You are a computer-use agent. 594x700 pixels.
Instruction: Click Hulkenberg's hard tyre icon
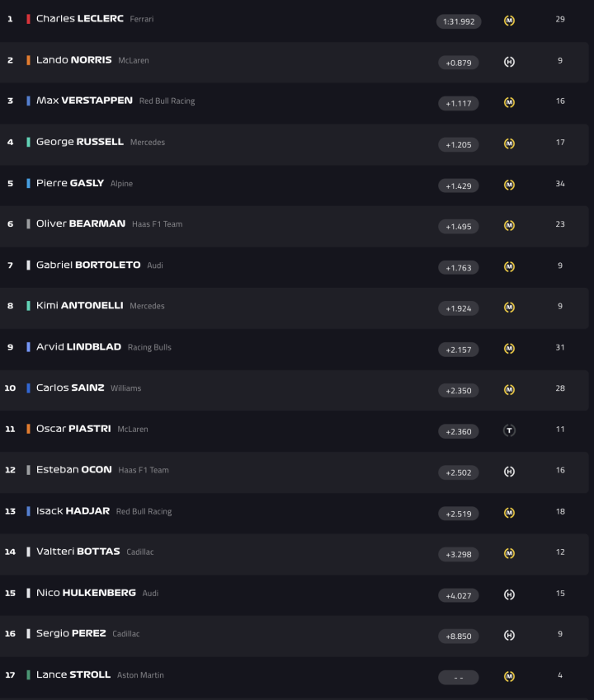tap(509, 594)
